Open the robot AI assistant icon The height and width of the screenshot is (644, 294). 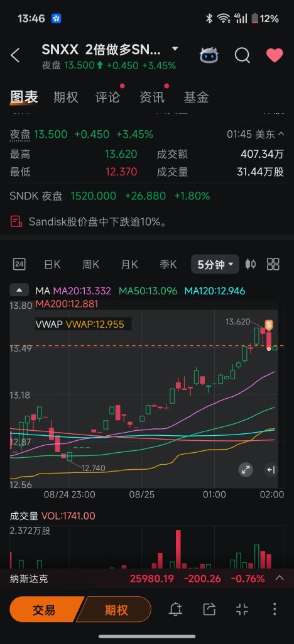[x=209, y=55]
